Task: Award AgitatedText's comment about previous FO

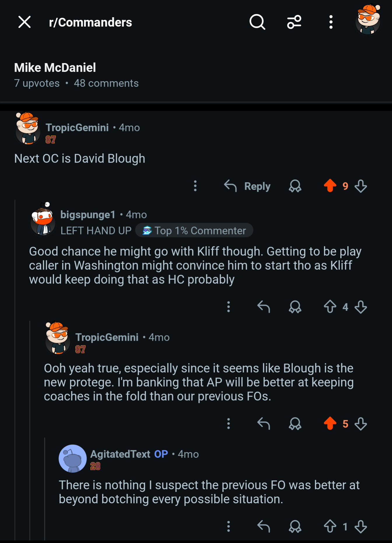Action: click(295, 526)
